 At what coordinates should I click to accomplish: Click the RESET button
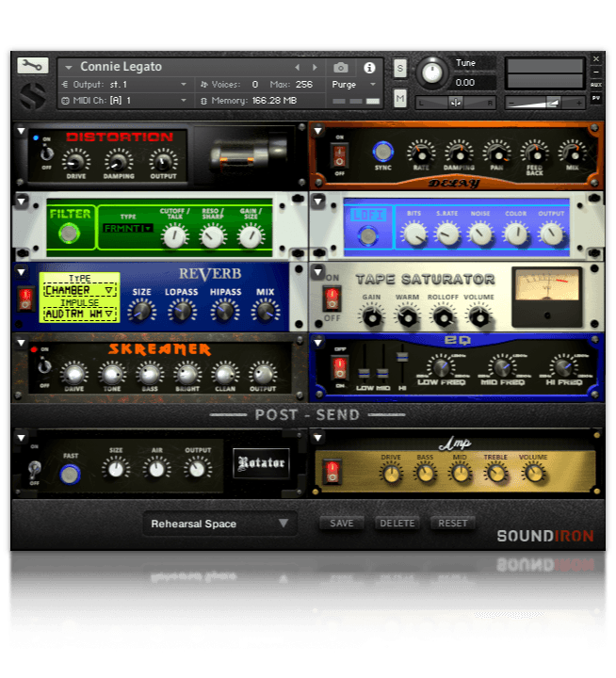point(452,524)
